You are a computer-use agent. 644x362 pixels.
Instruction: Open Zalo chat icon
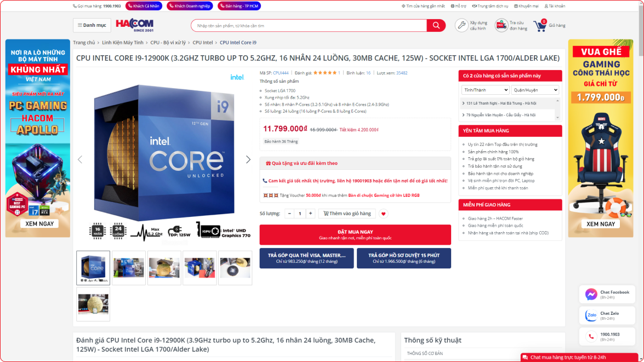tap(591, 315)
